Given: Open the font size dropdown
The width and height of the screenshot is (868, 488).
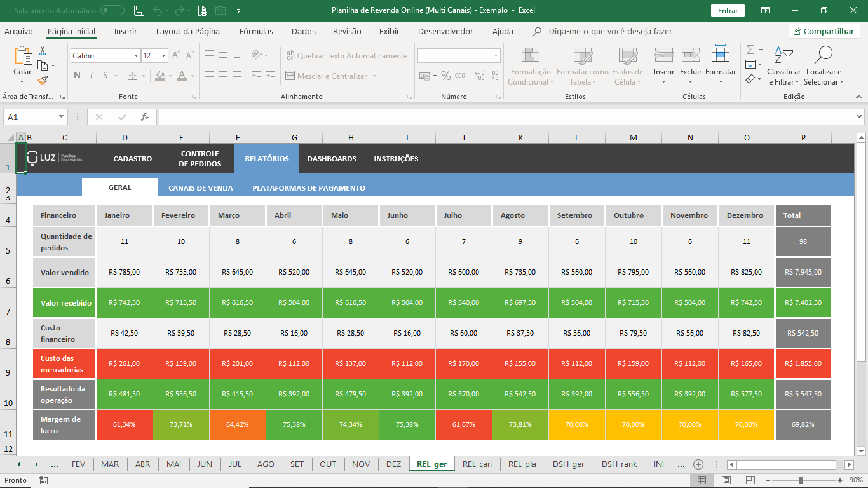Looking at the screenshot, I should 163,56.
